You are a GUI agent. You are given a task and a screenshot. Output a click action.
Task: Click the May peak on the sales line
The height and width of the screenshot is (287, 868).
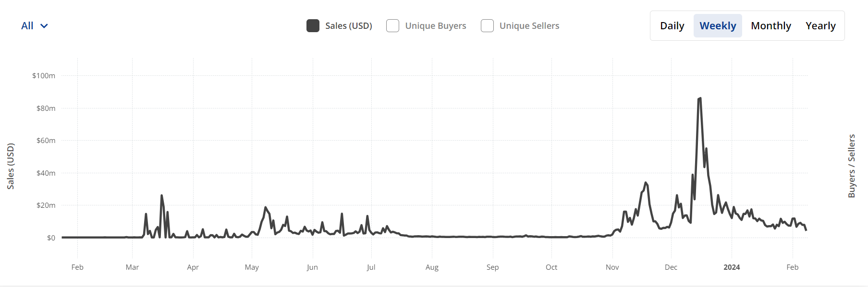(265, 207)
